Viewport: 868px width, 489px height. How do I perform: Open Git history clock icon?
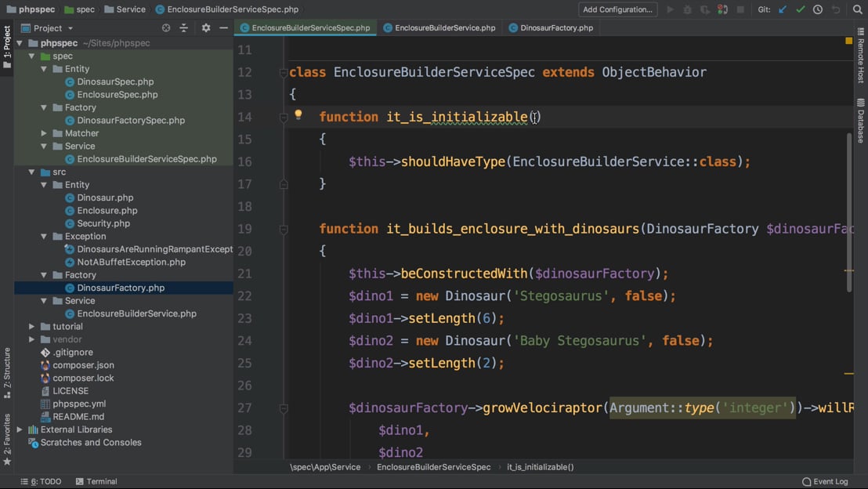pyautogui.click(x=818, y=9)
